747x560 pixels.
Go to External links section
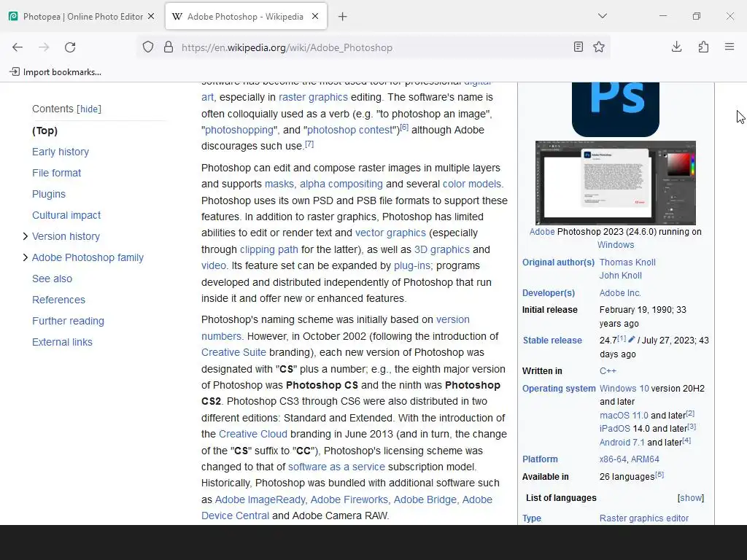63,342
